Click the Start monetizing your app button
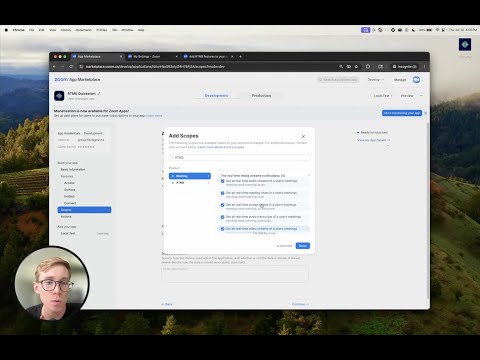Screen dimensions: 480x360 402,113
